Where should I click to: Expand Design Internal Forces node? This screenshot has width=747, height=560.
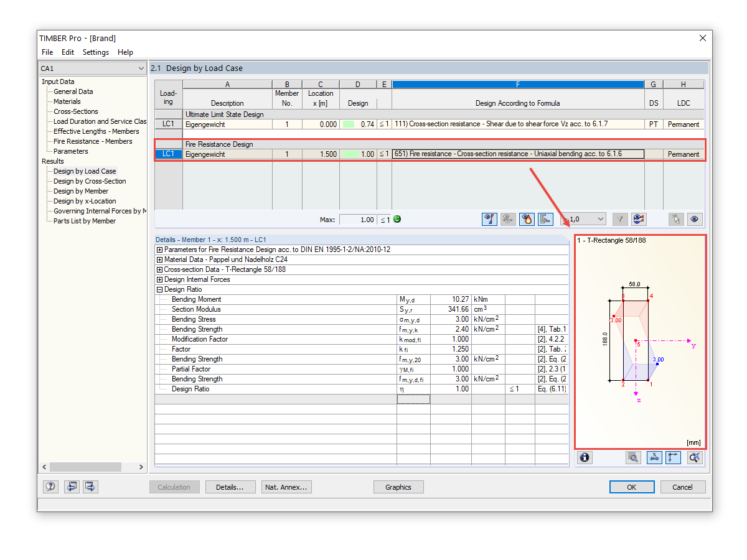coord(160,279)
